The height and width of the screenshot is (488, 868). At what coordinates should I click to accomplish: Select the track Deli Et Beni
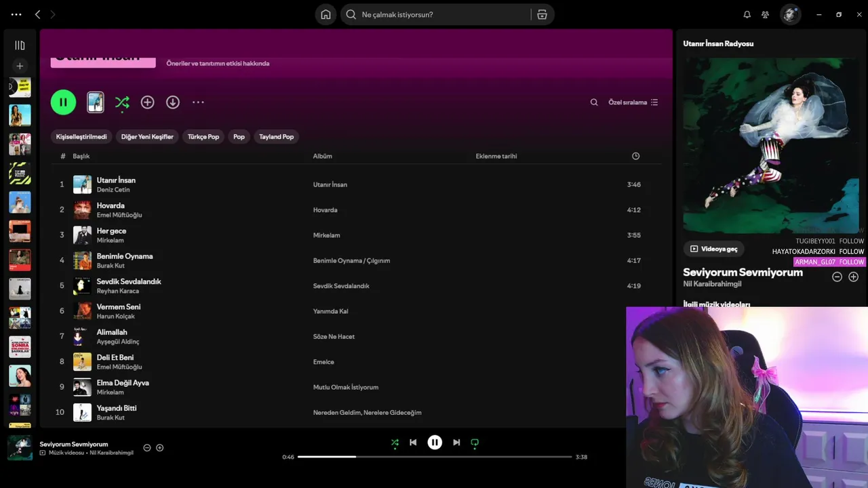coord(115,358)
